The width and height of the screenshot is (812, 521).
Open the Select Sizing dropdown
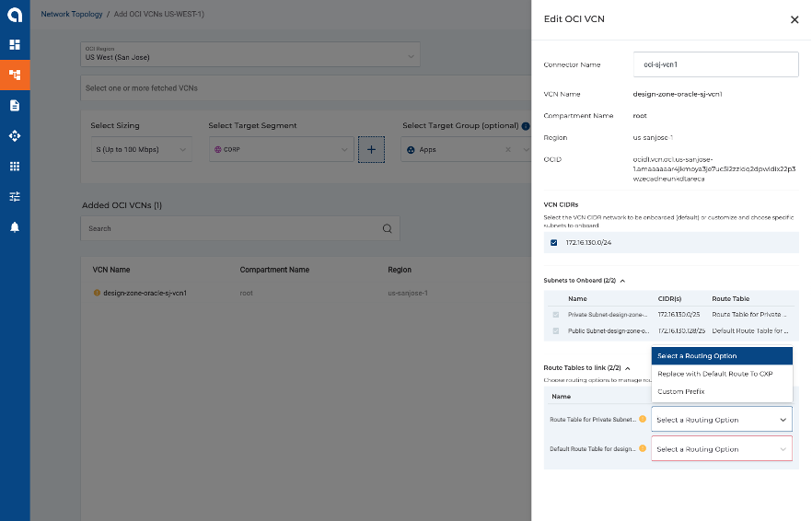tap(141, 149)
